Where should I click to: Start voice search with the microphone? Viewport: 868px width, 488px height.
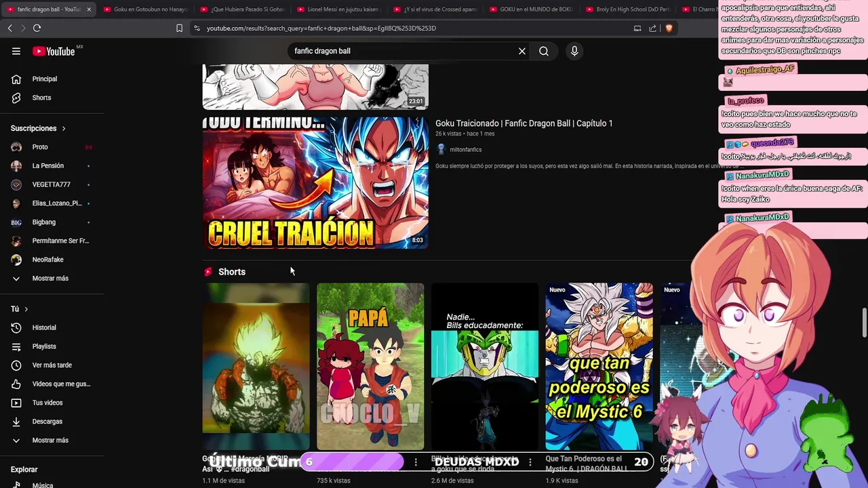[574, 51]
